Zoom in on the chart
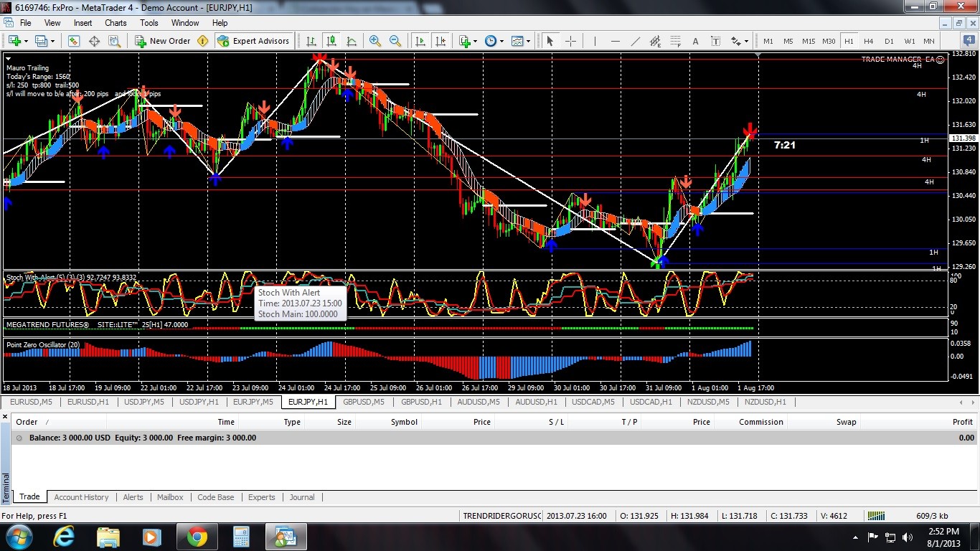The width and height of the screenshot is (980, 551). (x=375, y=41)
